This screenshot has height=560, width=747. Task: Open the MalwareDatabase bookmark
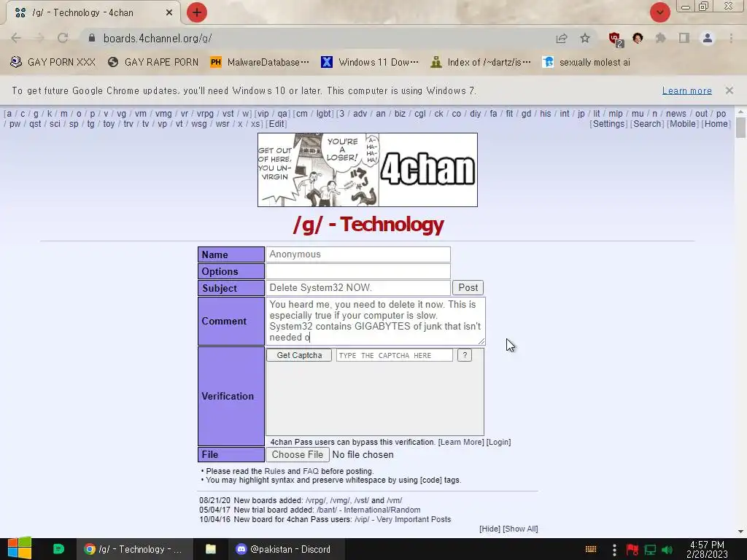point(260,63)
